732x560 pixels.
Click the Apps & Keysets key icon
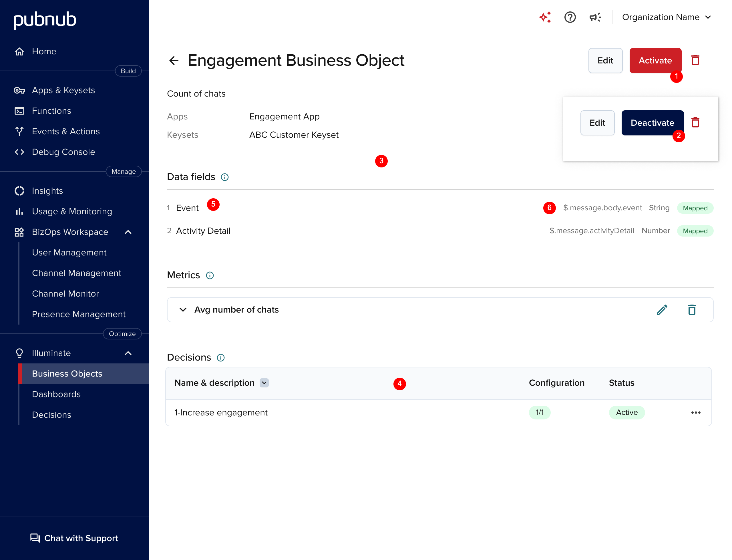(x=19, y=90)
